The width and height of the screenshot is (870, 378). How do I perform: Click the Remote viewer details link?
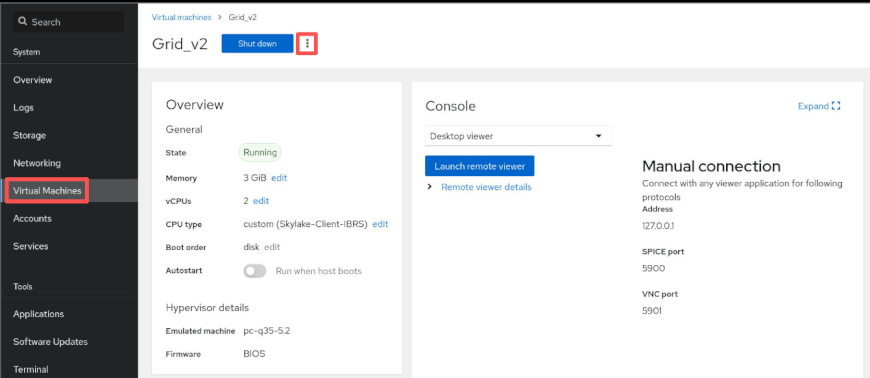(x=486, y=187)
